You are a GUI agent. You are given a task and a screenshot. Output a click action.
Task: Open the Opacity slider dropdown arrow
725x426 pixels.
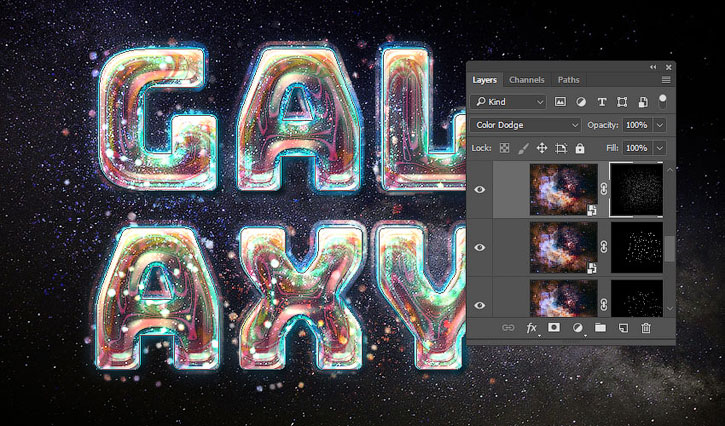coord(660,125)
